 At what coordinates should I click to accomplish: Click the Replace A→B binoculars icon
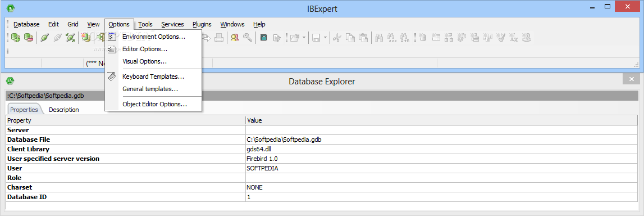pyautogui.click(x=405, y=38)
